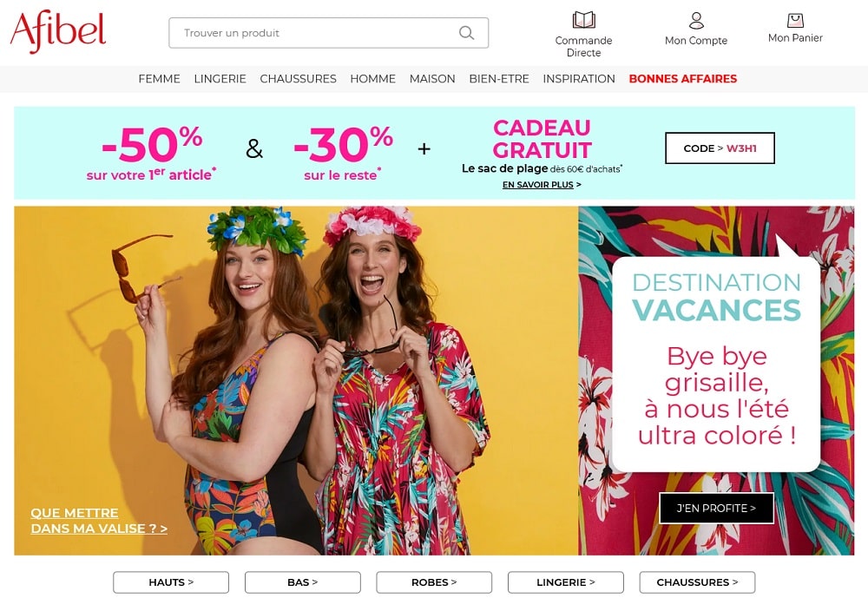Image resolution: width=868 pixels, height=598 pixels.
Task: Focus the Trouver un produit search field
Action: click(328, 33)
